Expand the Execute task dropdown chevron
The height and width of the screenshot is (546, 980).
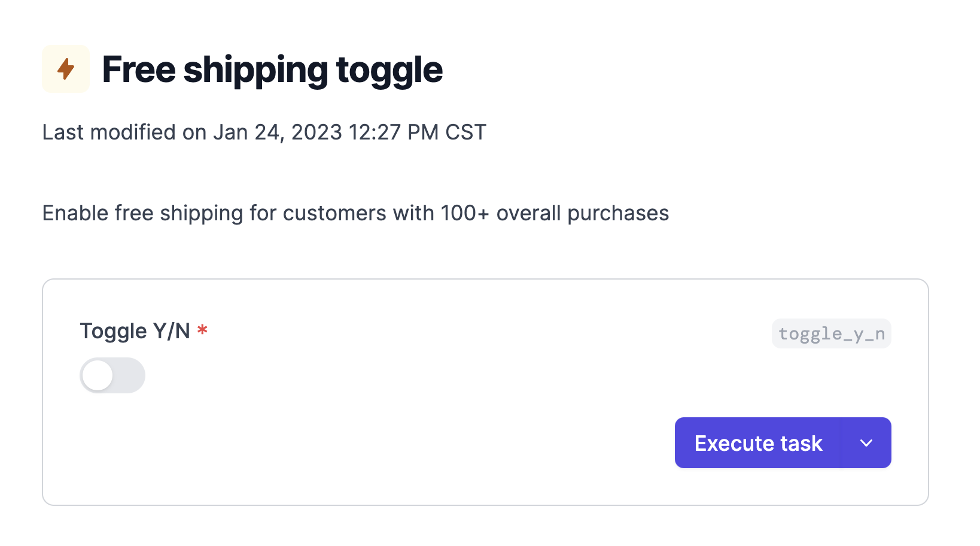click(866, 443)
